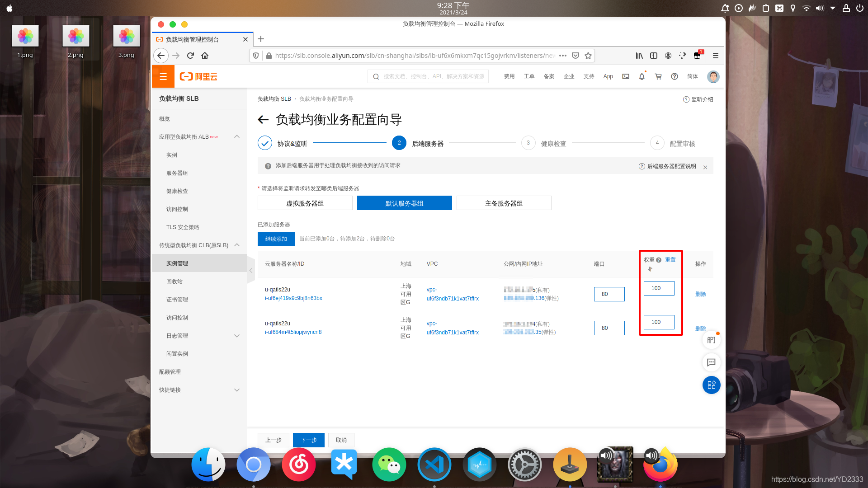Screen dimensions: 868x488
Task: Open 1.png on desktop
Action: point(25,42)
